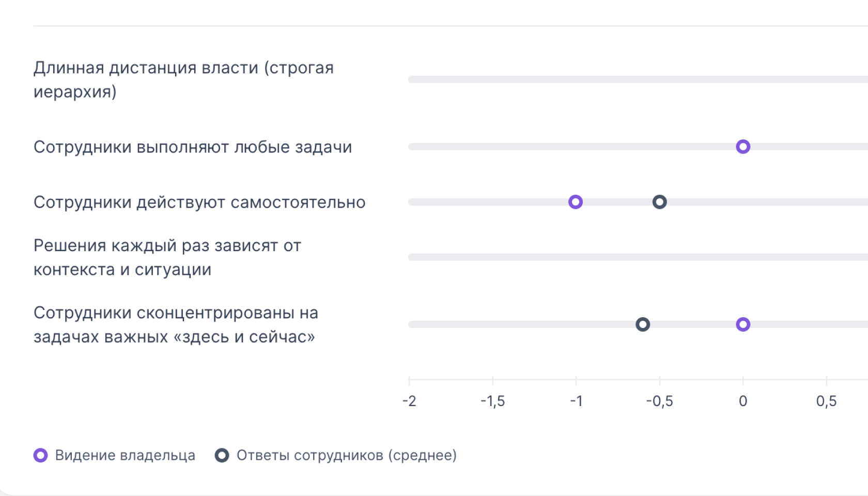Toggle "Ответы сотрудников (среднее)" legend label
Image resolution: width=868 pixels, height=496 pixels.
346,455
